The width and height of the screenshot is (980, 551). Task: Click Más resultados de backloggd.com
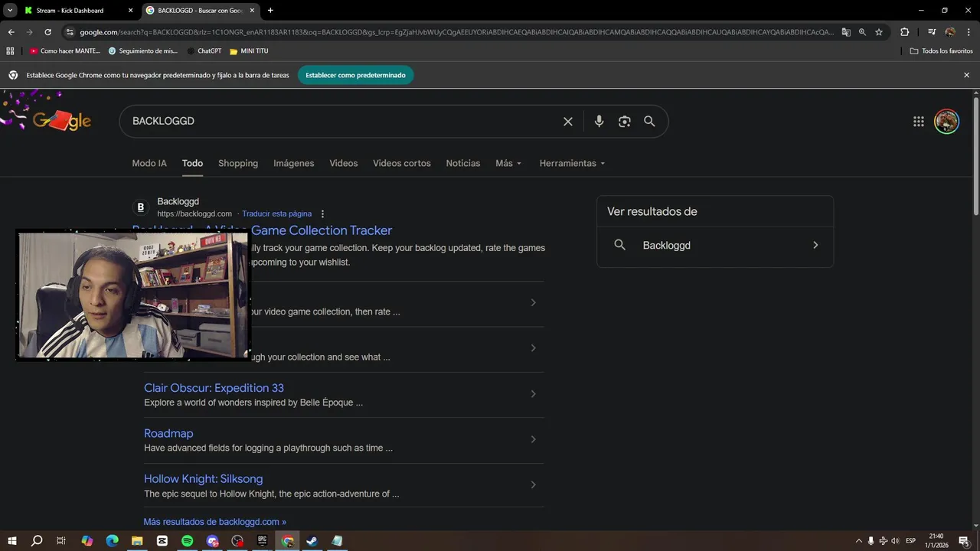[215, 522]
